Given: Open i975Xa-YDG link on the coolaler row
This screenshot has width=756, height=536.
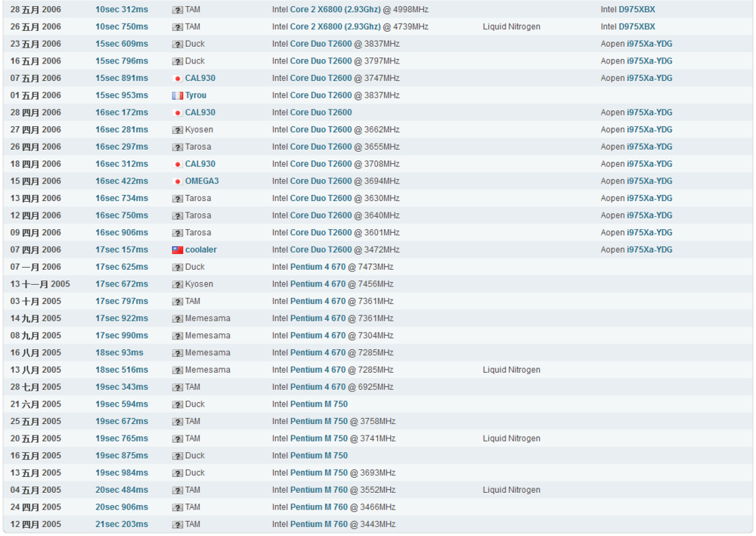Looking at the screenshot, I should [x=649, y=249].
